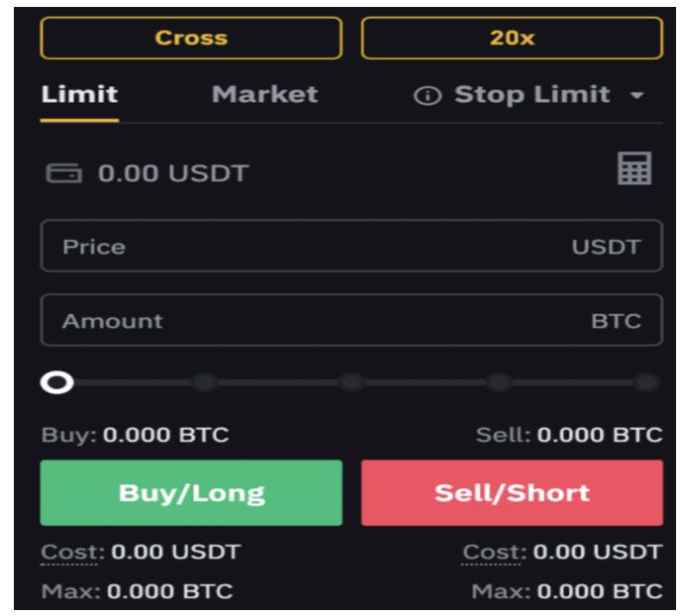Set amount slider to 25% mark
The height and width of the screenshot is (616, 682).
[x=205, y=383]
